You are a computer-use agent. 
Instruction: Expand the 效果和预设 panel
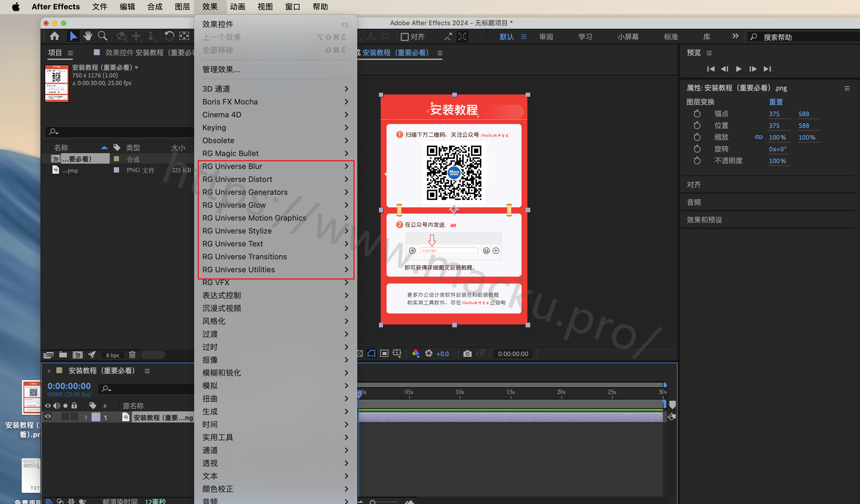[x=704, y=220]
